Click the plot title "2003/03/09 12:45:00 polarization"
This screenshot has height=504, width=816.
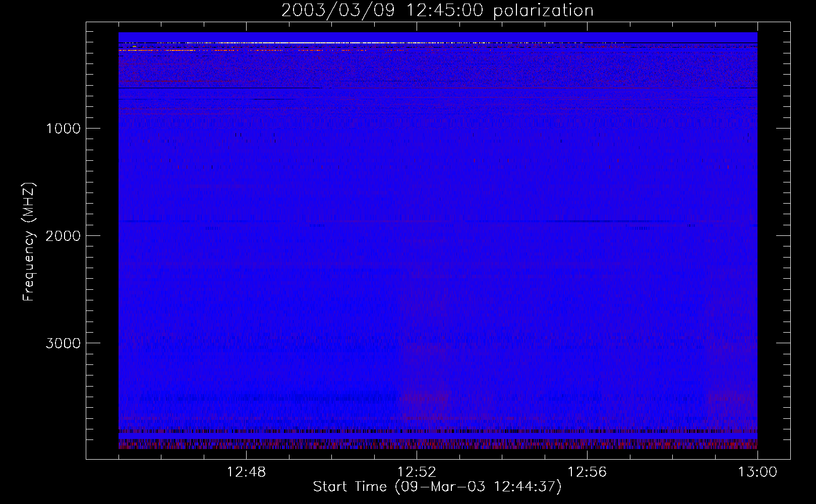point(437,11)
